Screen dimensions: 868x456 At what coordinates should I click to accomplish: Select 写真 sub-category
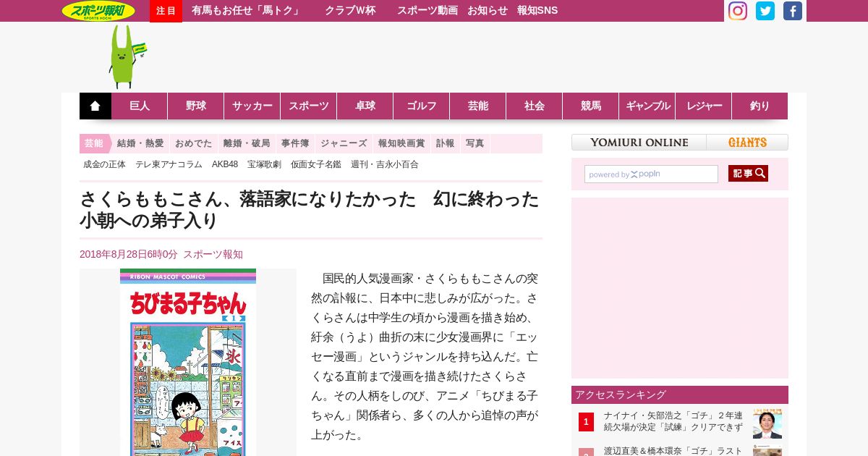475,143
